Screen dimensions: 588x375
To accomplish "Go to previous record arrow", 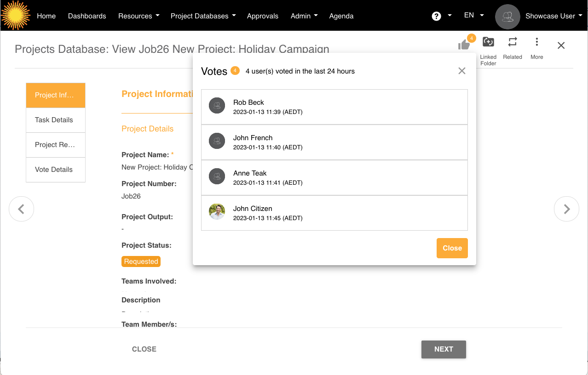I will pyautogui.click(x=21, y=209).
